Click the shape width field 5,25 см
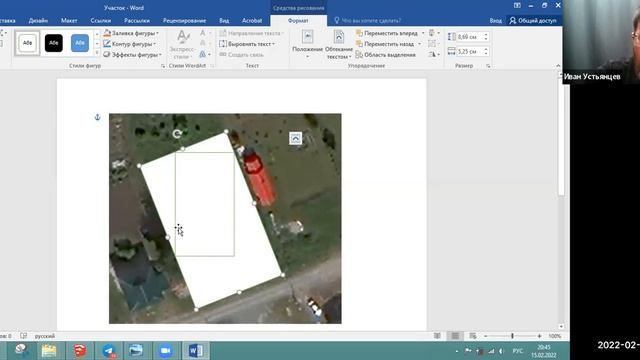Screen dimensions: 640x360 469,51
